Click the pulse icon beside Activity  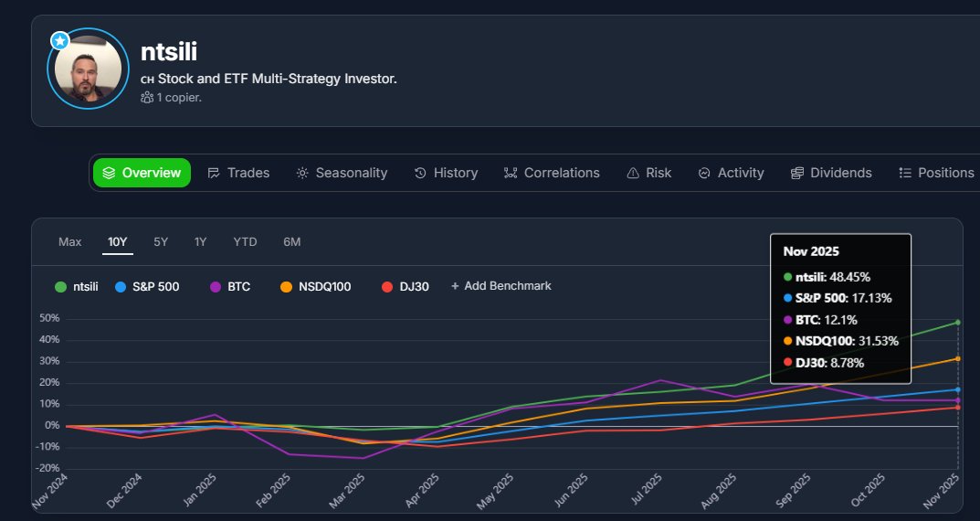[x=704, y=174]
